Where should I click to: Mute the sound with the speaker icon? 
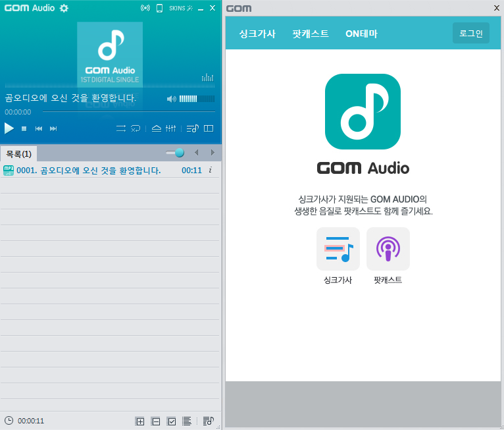point(171,99)
